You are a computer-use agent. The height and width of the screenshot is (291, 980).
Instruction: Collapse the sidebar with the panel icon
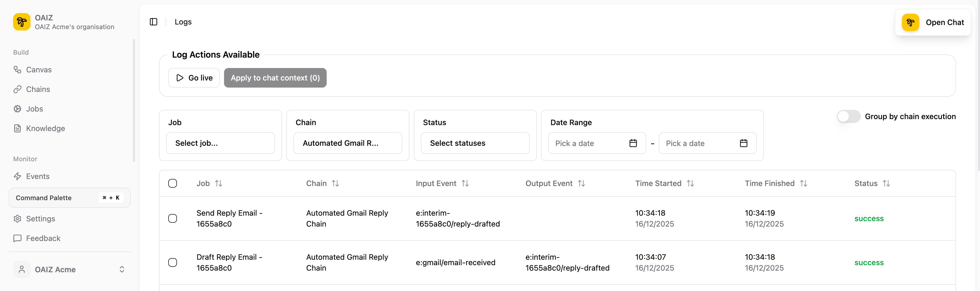tap(154, 22)
